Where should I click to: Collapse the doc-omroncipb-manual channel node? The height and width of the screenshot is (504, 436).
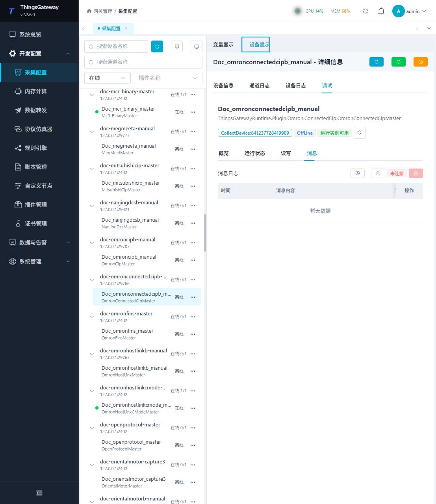coord(92,243)
